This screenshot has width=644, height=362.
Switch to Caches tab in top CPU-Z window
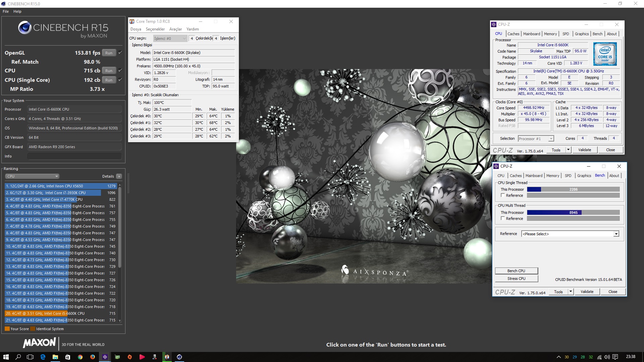(513, 34)
